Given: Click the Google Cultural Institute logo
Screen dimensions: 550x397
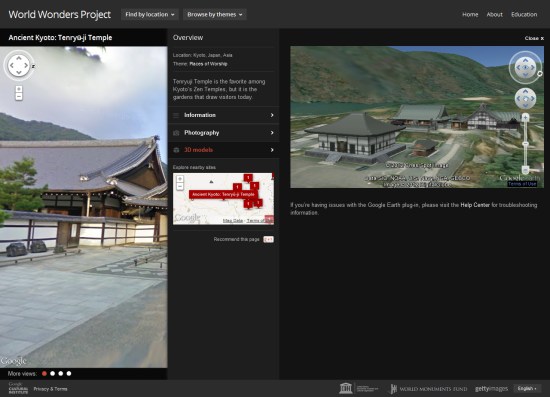Looking at the screenshot, I should click(x=18, y=389).
